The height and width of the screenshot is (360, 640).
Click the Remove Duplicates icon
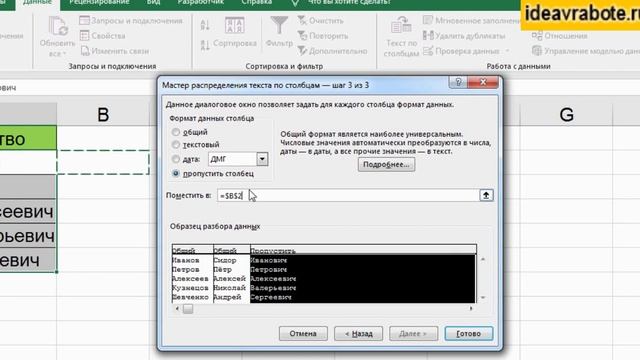click(428, 36)
